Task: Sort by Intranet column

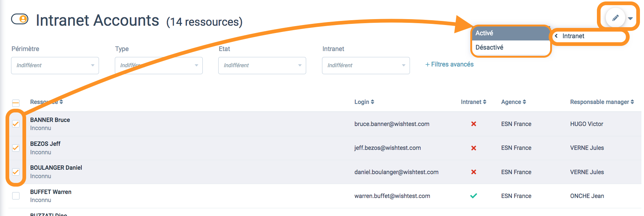Action: click(x=474, y=102)
